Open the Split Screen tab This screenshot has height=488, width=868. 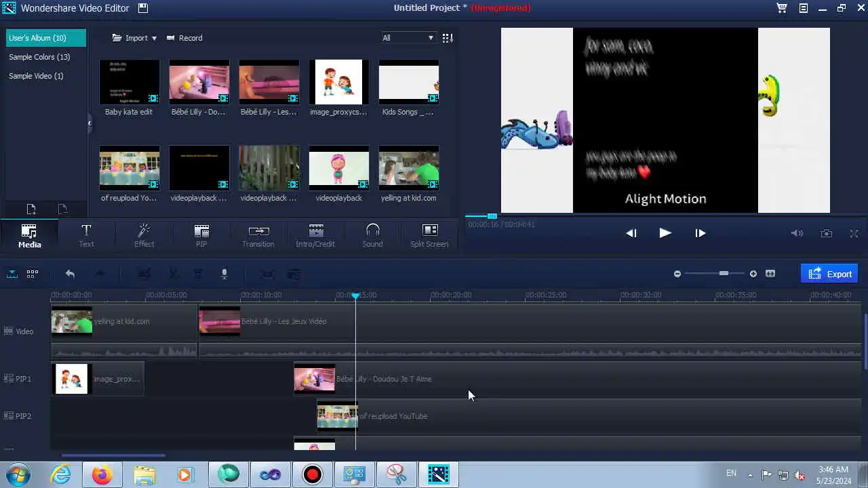(429, 235)
